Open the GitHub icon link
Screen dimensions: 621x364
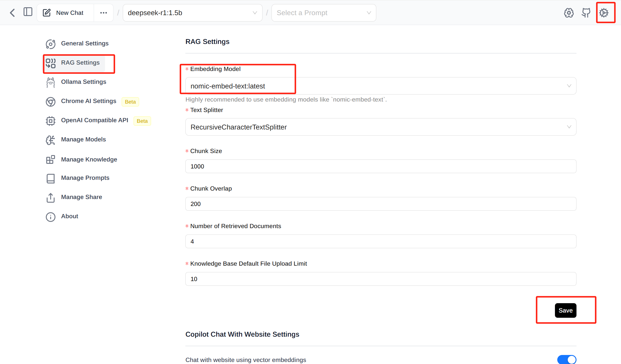[586, 13]
